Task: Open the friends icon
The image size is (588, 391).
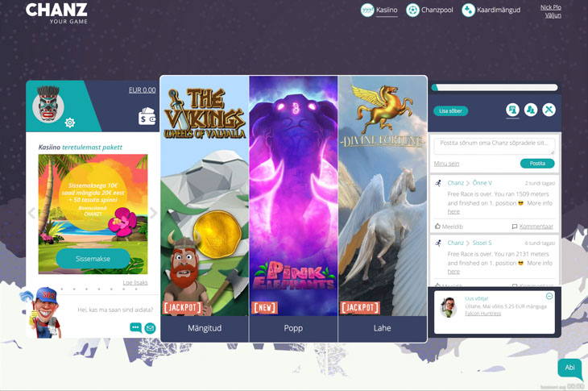Action: point(531,110)
